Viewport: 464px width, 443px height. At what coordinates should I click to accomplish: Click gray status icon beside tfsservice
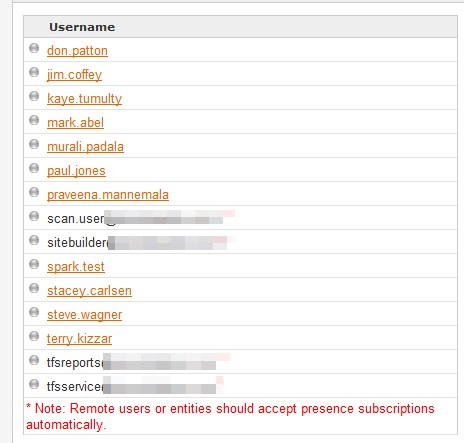[x=34, y=384]
